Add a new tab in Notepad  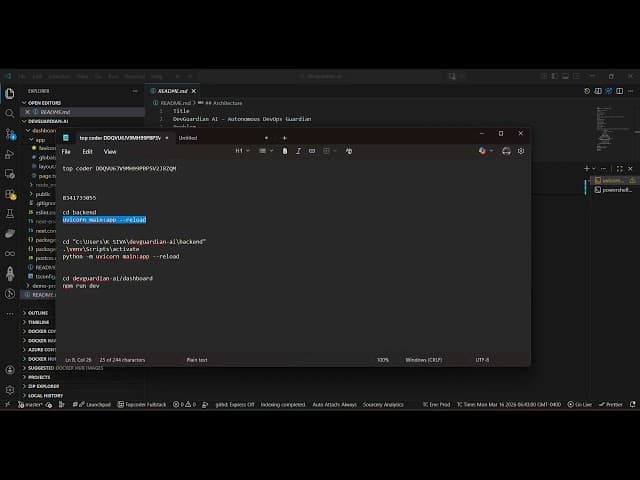point(284,137)
